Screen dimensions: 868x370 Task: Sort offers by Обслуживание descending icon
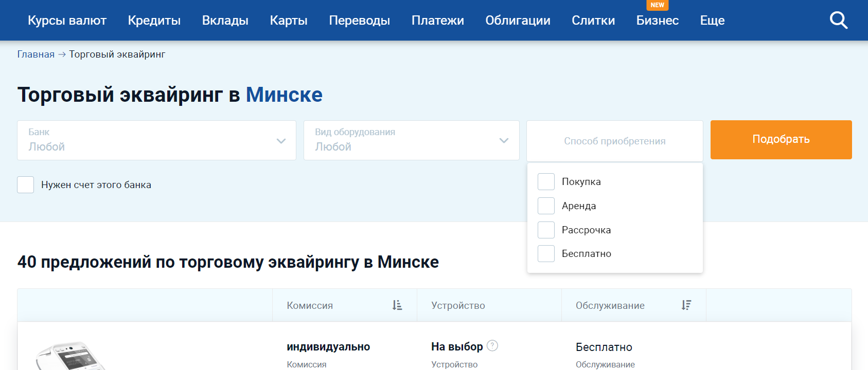(686, 305)
